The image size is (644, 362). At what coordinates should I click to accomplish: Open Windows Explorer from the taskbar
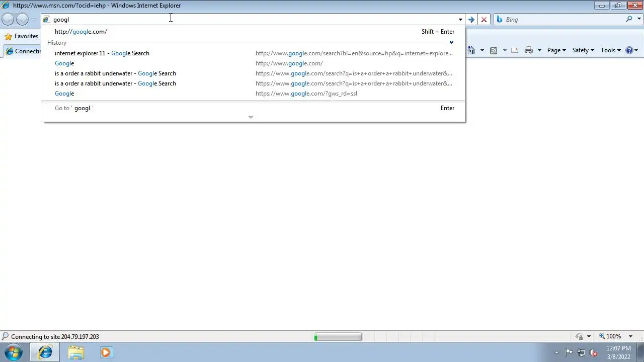coord(76,352)
